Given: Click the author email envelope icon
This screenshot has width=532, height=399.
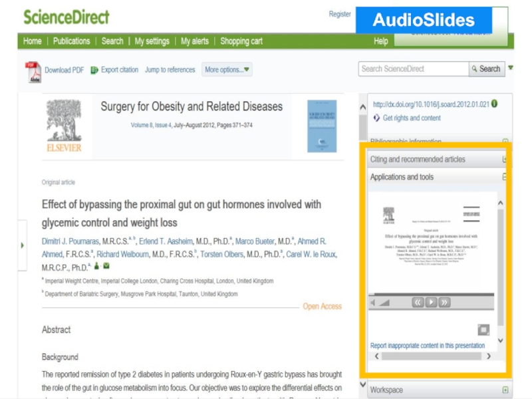Looking at the screenshot, I should coord(106,265).
